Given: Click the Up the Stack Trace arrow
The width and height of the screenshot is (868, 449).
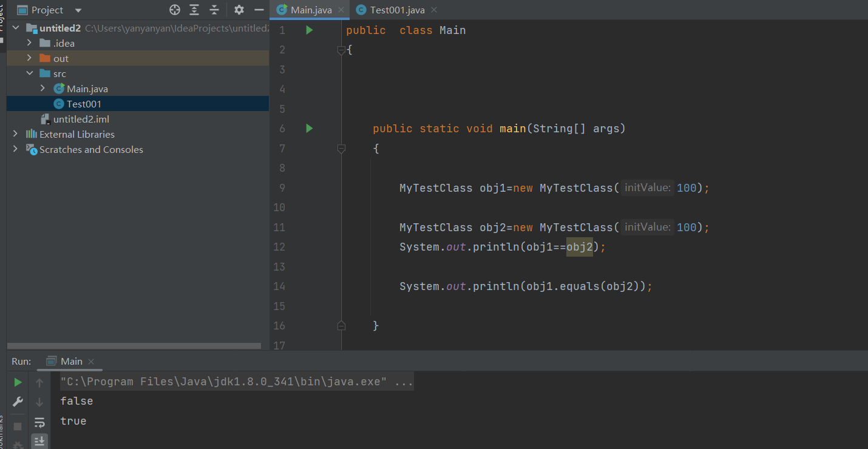Looking at the screenshot, I should pyautogui.click(x=39, y=382).
